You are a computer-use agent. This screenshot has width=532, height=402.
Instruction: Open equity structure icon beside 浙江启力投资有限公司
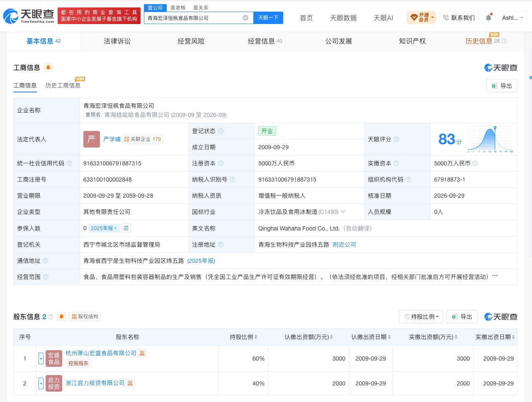click(130, 383)
